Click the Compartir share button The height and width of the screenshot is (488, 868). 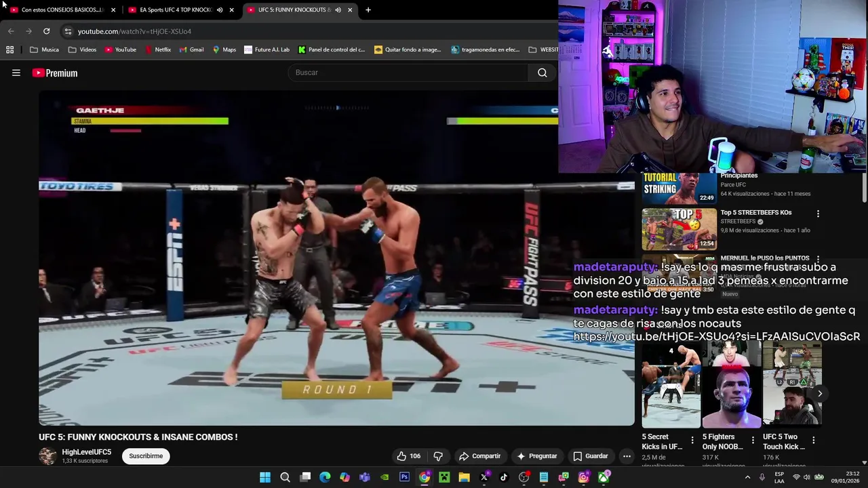[479, 456]
